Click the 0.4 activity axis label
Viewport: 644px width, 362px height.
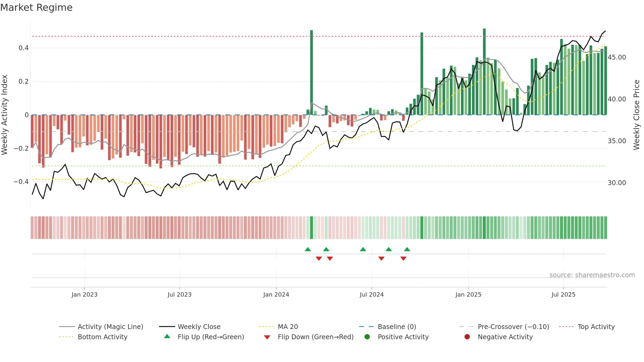pyautogui.click(x=24, y=48)
